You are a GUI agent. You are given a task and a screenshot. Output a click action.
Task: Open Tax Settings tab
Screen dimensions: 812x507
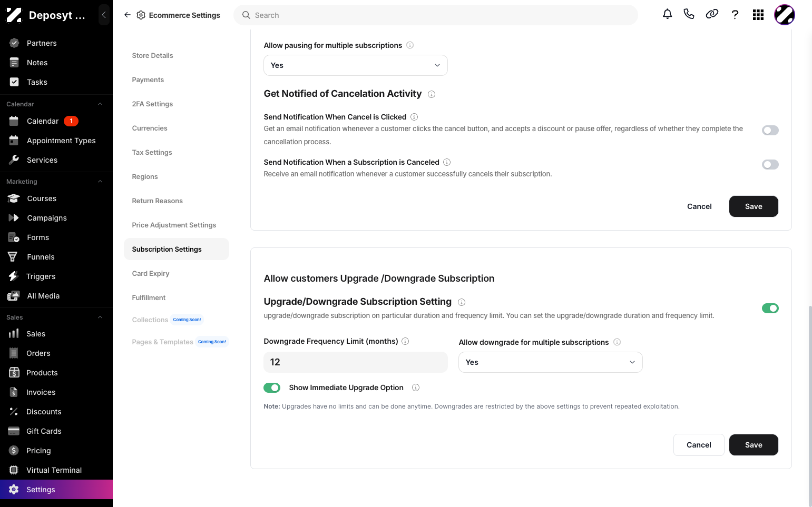coord(152,152)
